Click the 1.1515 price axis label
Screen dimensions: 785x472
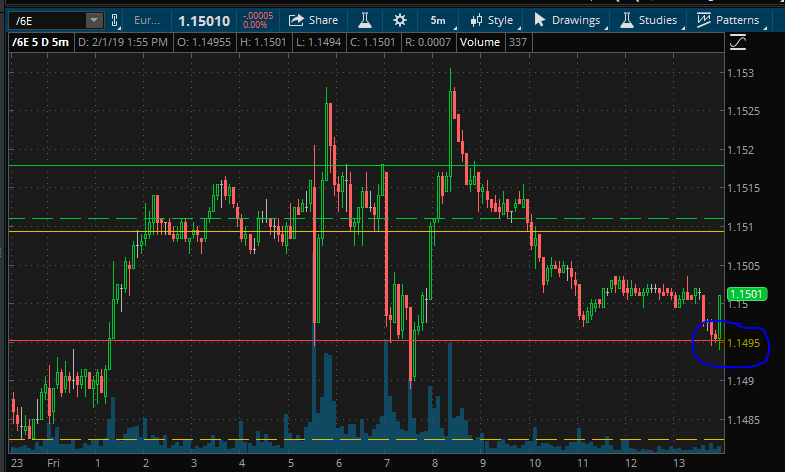[x=743, y=188]
